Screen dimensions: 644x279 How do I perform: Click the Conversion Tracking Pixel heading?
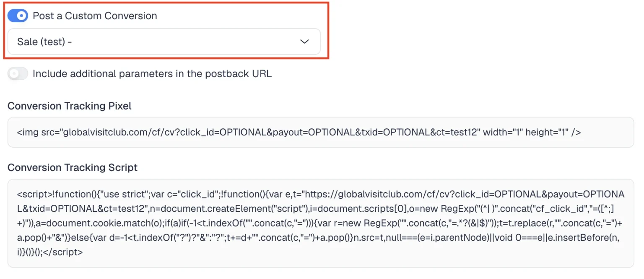point(70,106)
